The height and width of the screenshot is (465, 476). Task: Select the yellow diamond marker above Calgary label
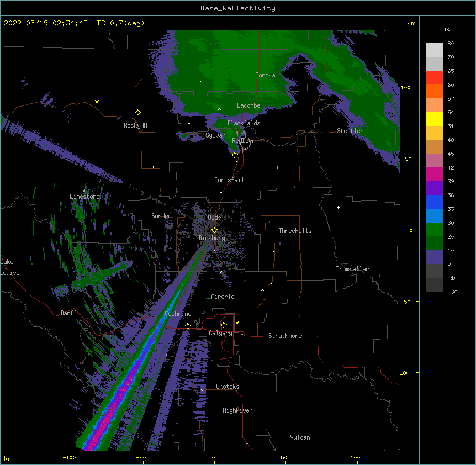[x=224, y=325]
